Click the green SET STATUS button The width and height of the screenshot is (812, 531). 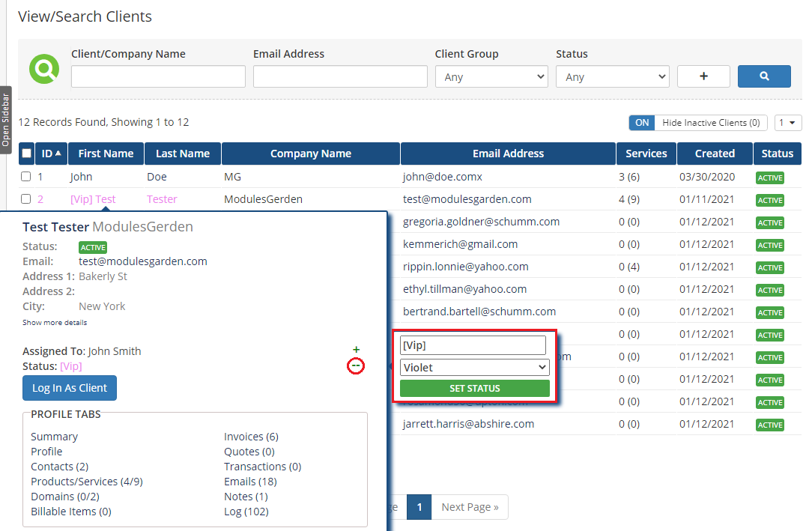click(x=474, y=388)
